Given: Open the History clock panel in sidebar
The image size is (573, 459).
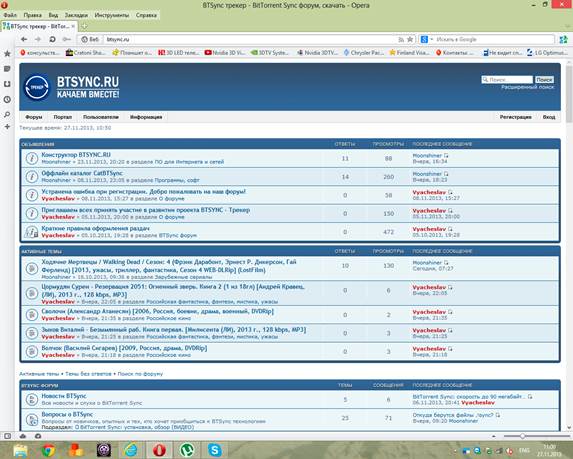Looking at the screenshot, I should tap(7, 99).
